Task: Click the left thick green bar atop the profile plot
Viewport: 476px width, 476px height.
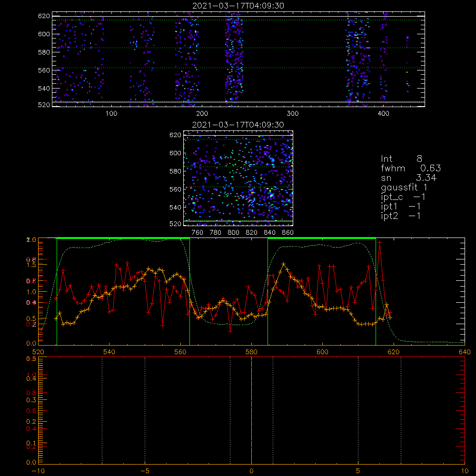Action: click(123, 238)
